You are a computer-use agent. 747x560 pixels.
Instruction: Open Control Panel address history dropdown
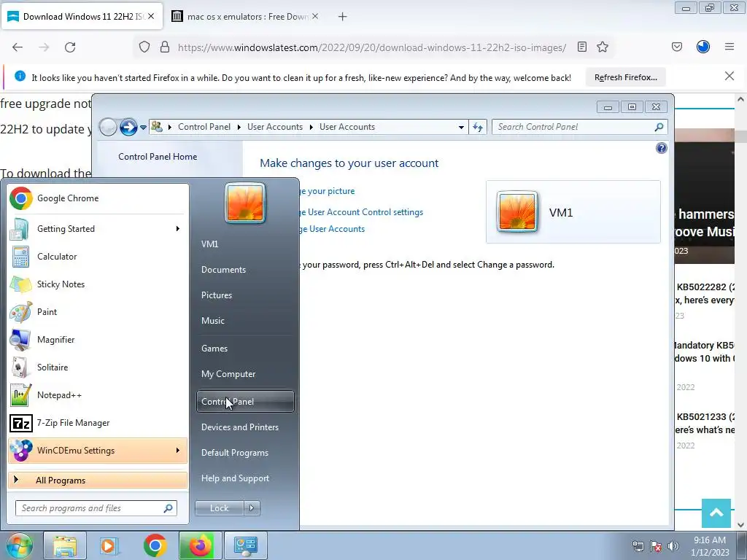click(461, 127)
